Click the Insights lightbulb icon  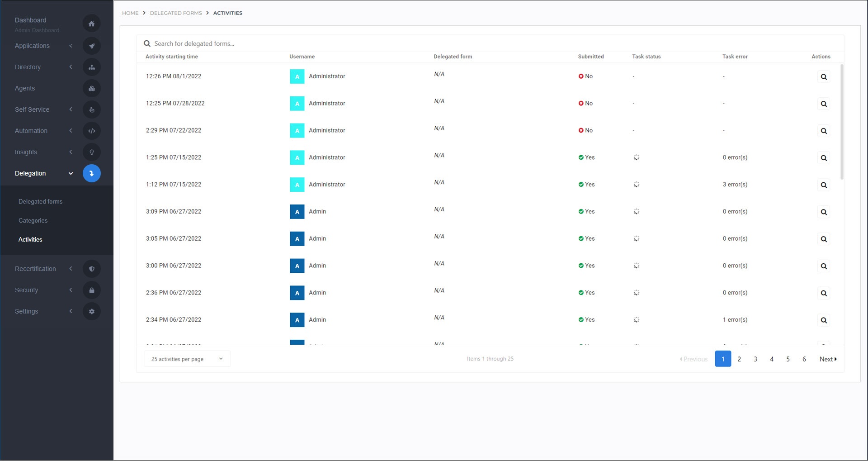pyautogui.click(x=91, y=152)
